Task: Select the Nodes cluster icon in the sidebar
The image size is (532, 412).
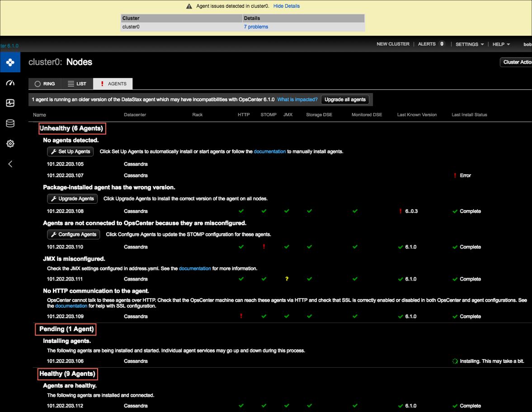Action: tap(10, 62)
